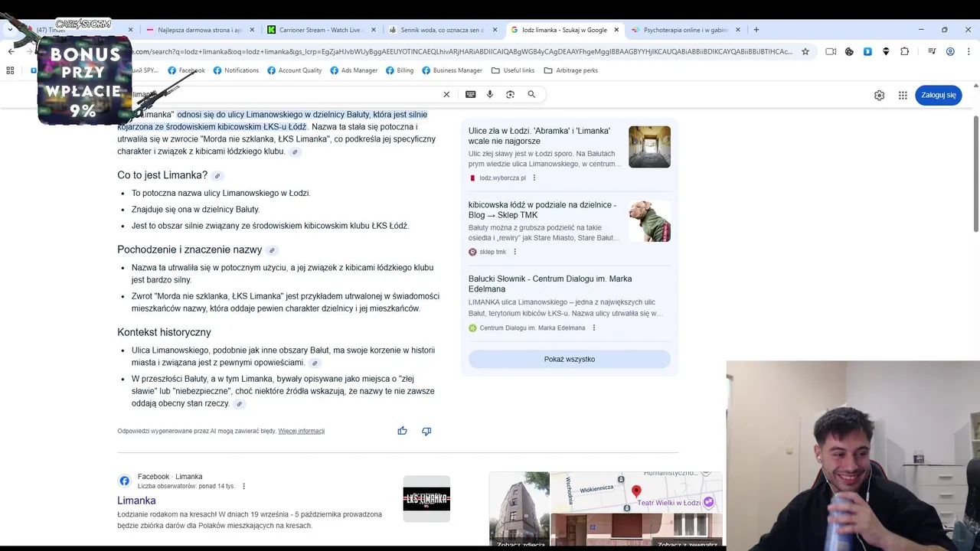Click the dog thumbnail of Sklep TMK
Image resolution: width=980 pixels, height=551 pixels.
pyautogui.click(x=649, y=221)
